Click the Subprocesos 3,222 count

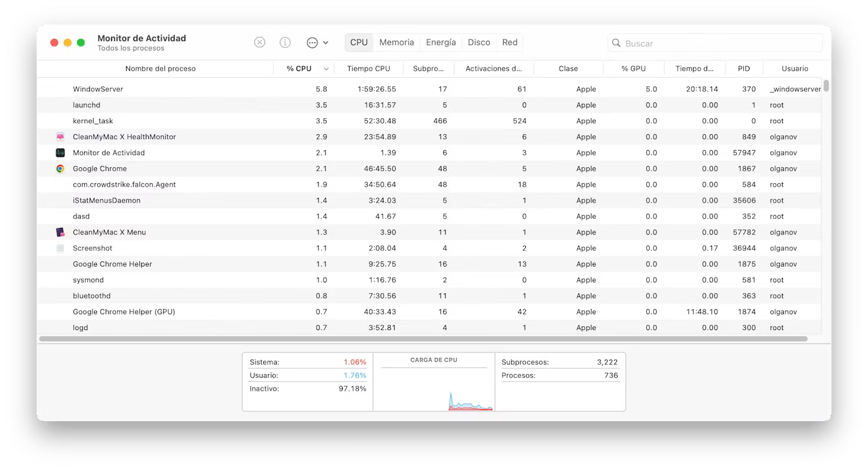click(608, 362)
